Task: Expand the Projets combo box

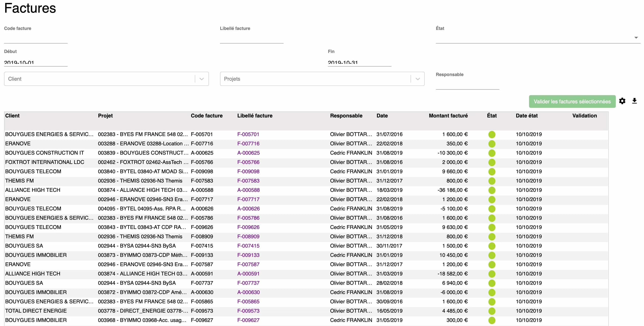Action: 417,79
